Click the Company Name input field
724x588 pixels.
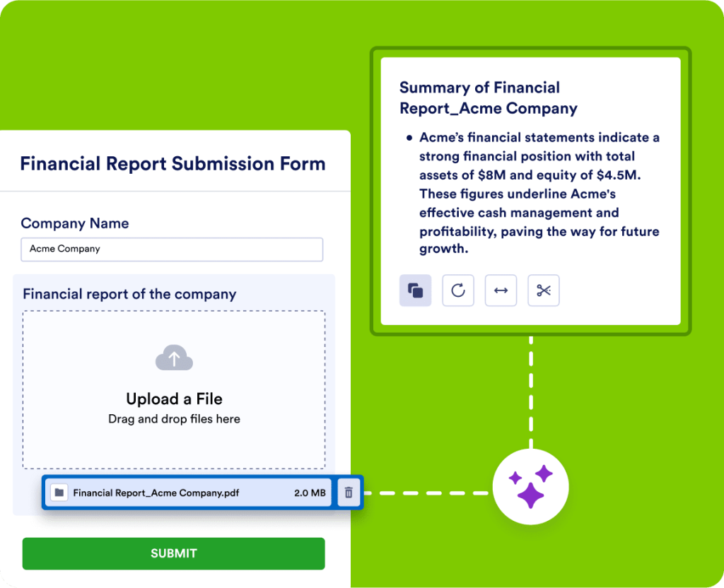tap(172, 249)
